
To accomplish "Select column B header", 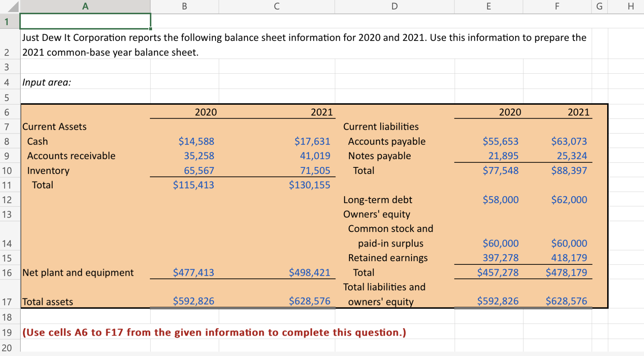I will pos(185,6).
